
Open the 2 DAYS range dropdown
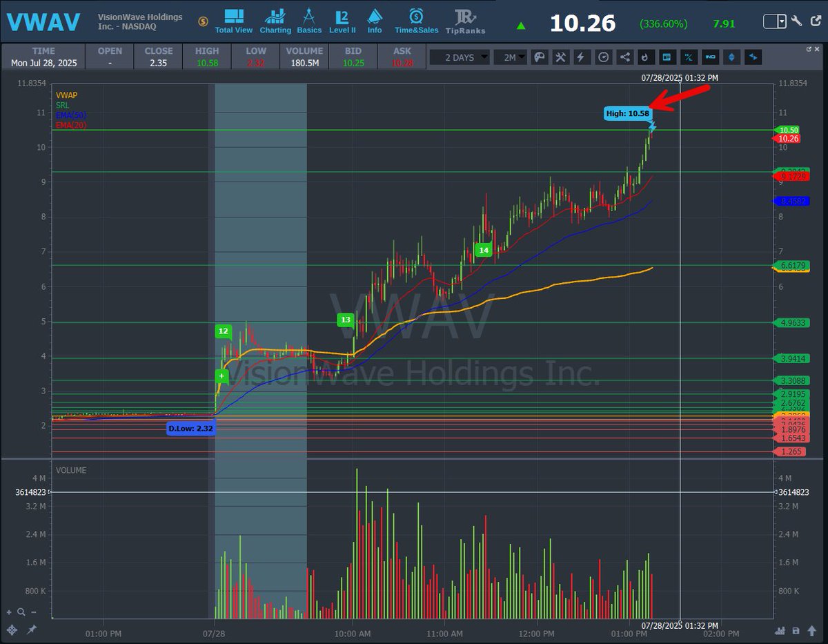tap(460, 57)
